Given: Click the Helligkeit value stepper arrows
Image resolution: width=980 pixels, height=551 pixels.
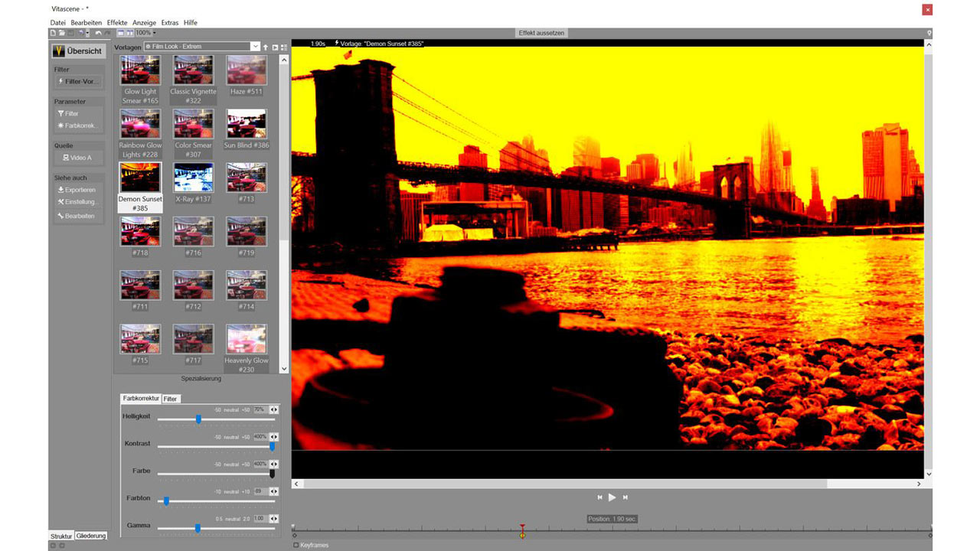Looking at the screenshot, I should (273, 409).
